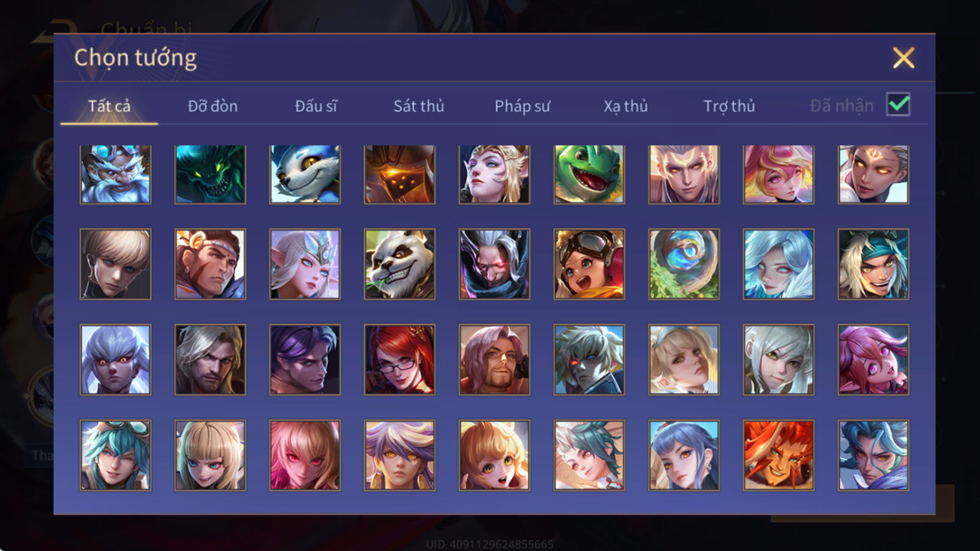The image size is (980, 551).
Task: Select the swirling blue orb hero
Action: point(684,264)
